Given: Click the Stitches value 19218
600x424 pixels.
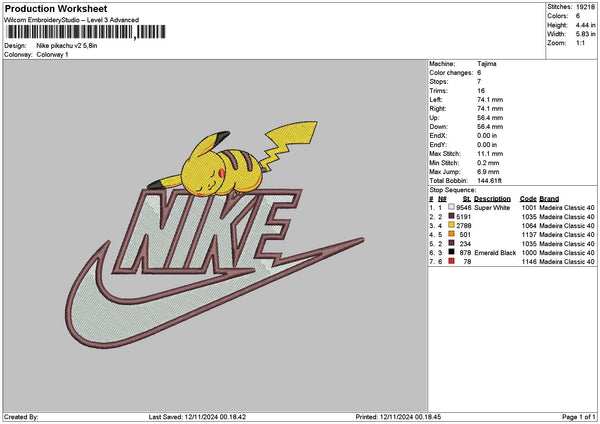Looking at the screenshot, I should [585, 7].
